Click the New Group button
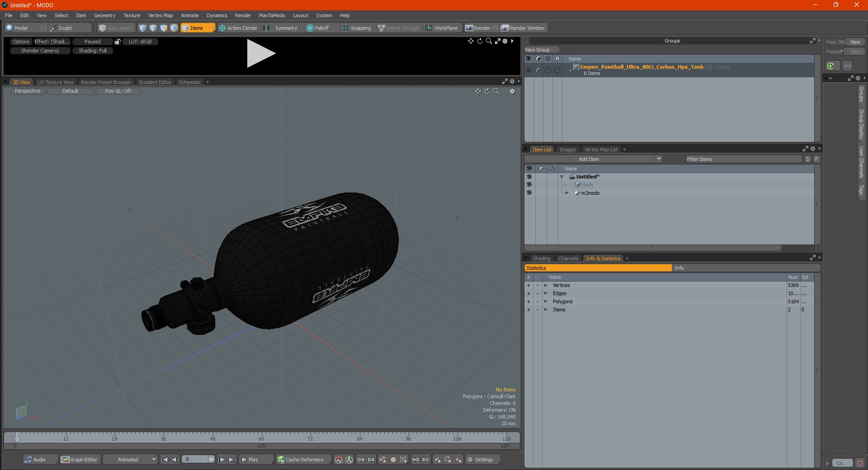This screenshot has height=470, width=868. (x=542, y=50)
